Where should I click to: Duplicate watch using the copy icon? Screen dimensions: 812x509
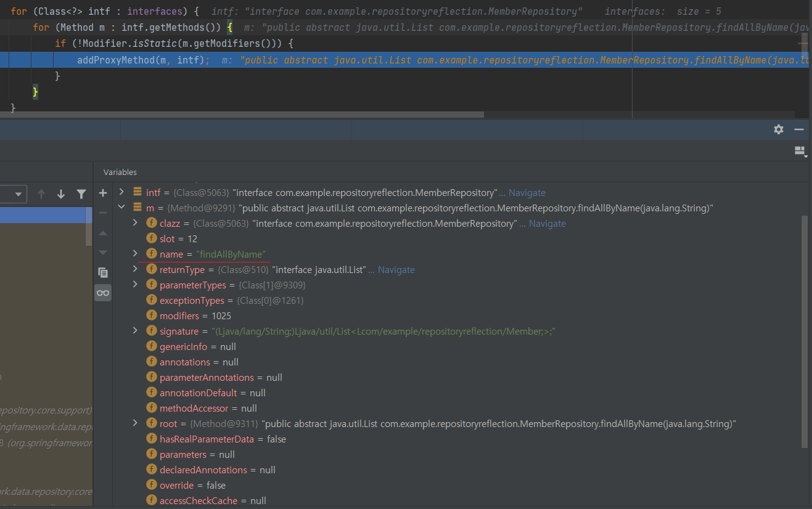(x=103, y=272)
